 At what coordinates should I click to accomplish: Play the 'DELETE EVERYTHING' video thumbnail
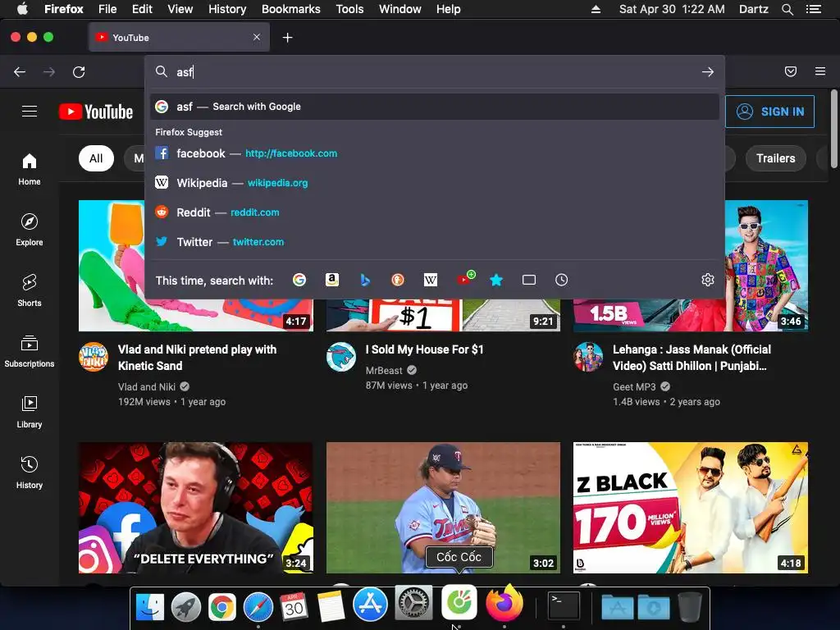196,507
